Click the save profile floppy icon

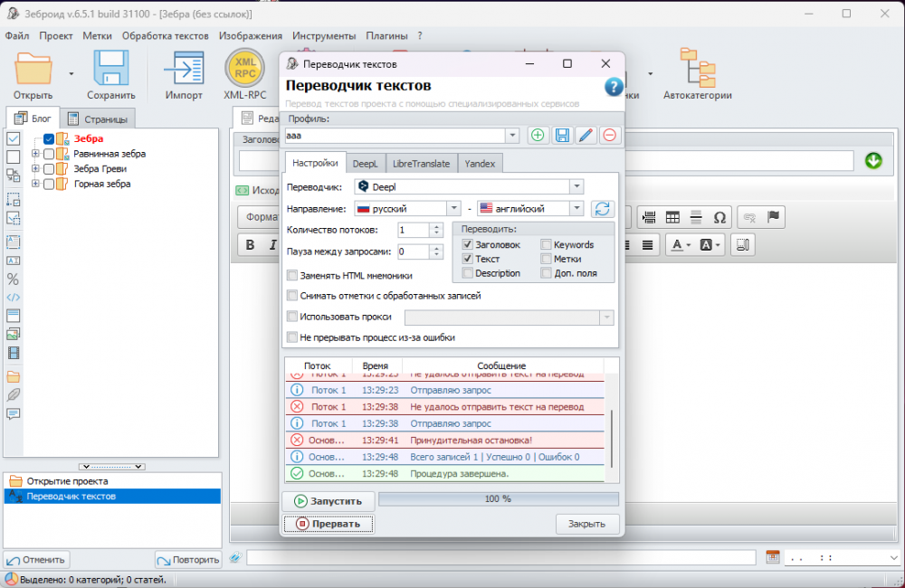[562, 136]
